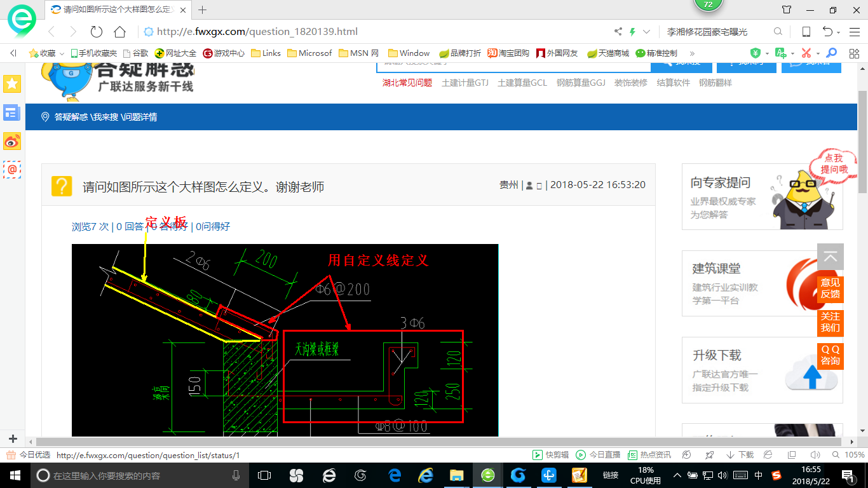Open the mobile device view icon
The width and height of the screenshot is (868, 488).
pos(806,32)
